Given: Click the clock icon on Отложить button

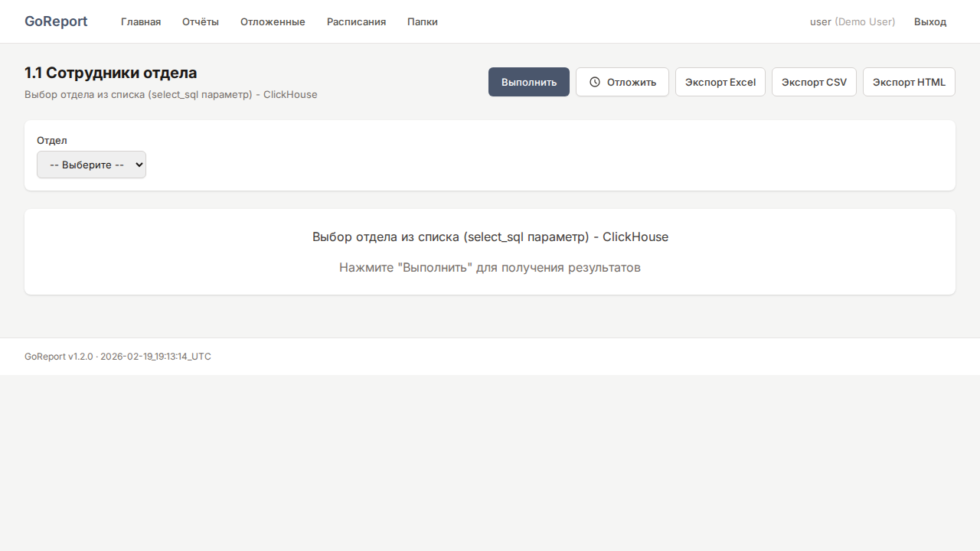Looking at the screenshot, I should (x=594, y=82).
